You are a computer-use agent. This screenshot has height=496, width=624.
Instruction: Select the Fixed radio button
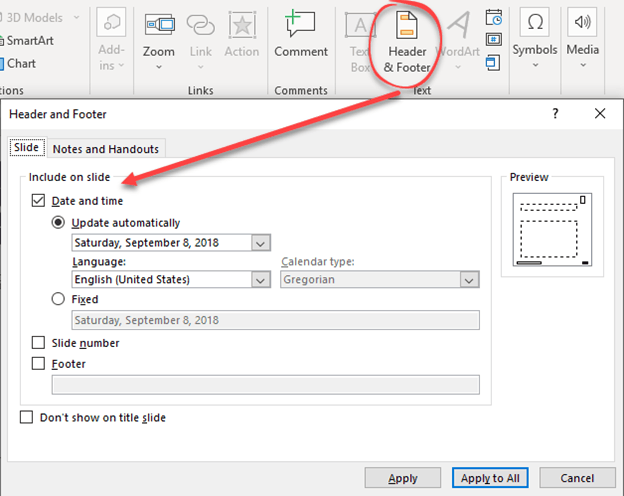coord(58,299)
